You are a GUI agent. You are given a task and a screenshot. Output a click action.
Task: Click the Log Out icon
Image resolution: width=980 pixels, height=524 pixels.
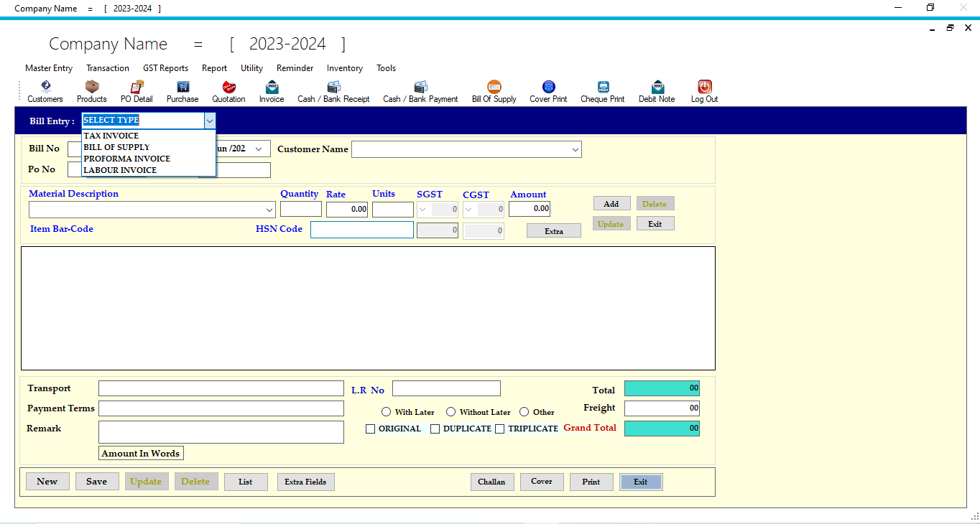[703, 91]
